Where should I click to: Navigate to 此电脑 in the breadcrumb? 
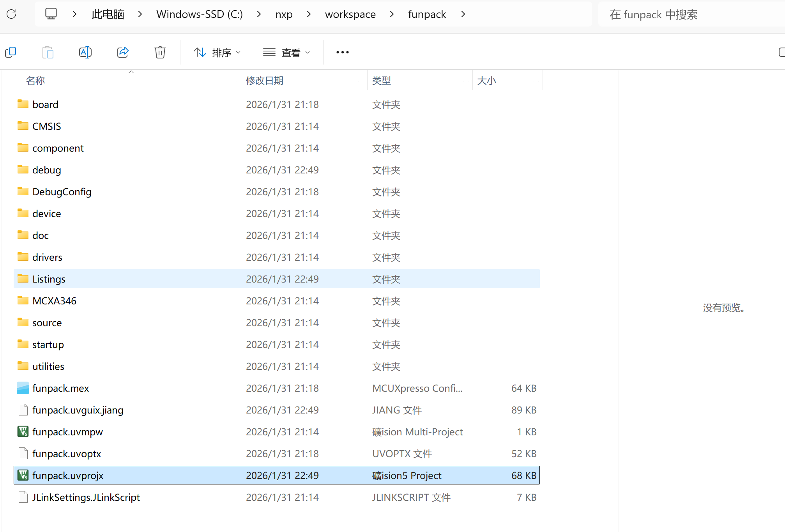(108, 14)
